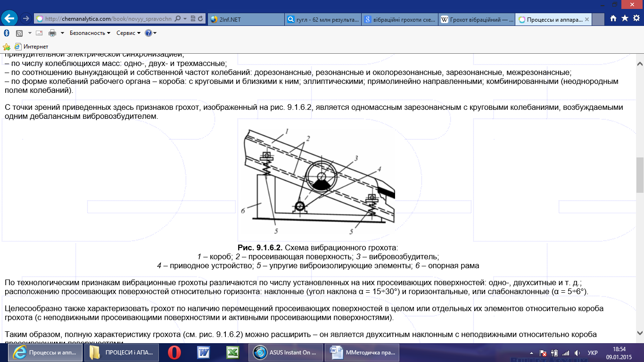
Task: Open the Tools gear icon
Action: pos(636,18)
